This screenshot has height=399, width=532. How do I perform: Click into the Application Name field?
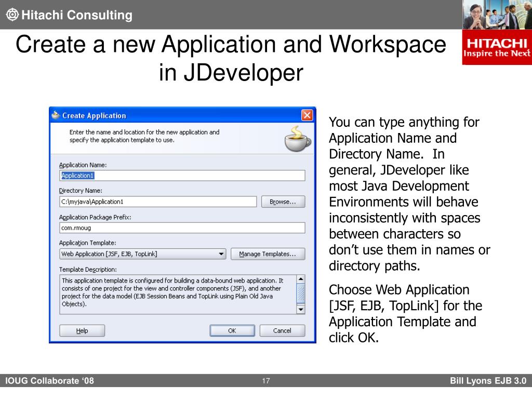(182, 176)
